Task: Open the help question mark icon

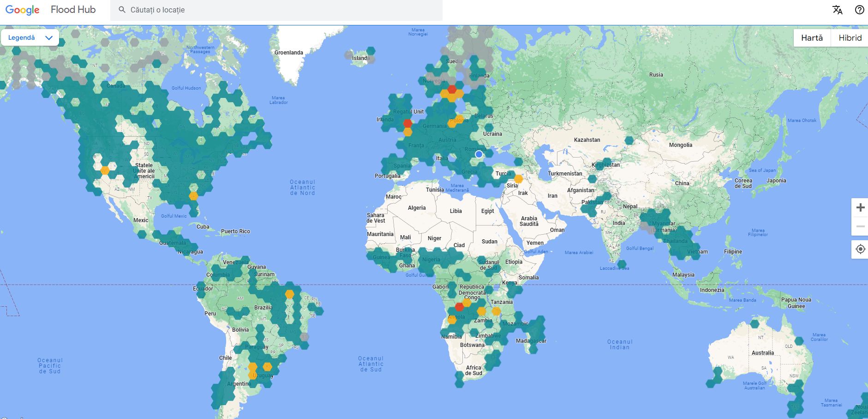Action: coord(859,10)
